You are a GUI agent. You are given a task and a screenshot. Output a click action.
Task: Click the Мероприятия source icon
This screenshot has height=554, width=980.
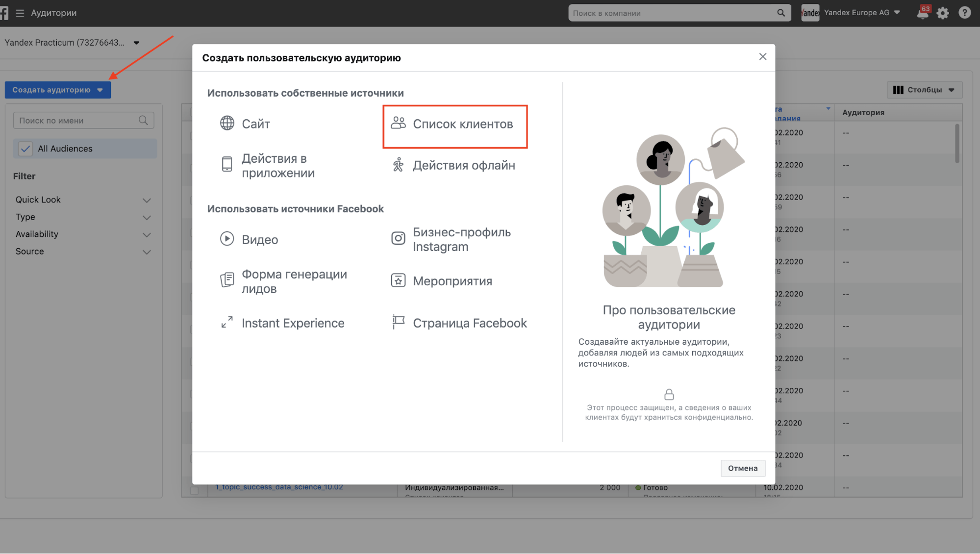pyautogui.click(x=398, y=280)
